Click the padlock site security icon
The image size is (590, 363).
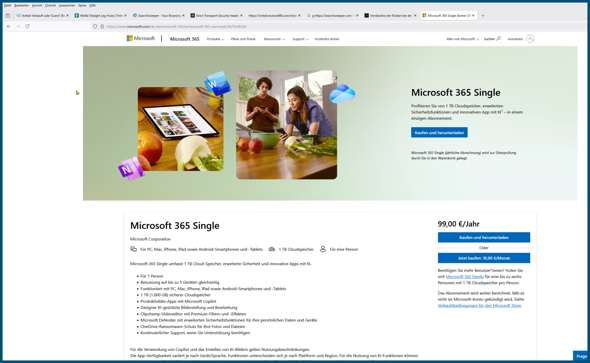[x=102, y=26]
